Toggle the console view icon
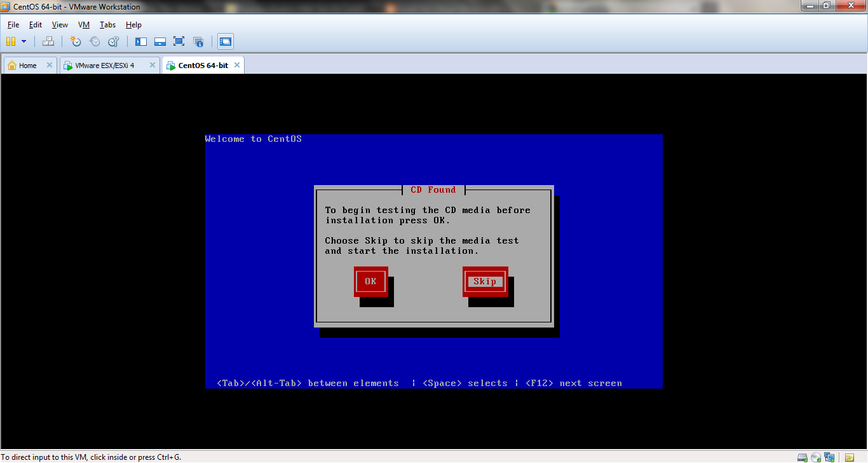Viewport: 868px width, 463px height. pos(226,41)
